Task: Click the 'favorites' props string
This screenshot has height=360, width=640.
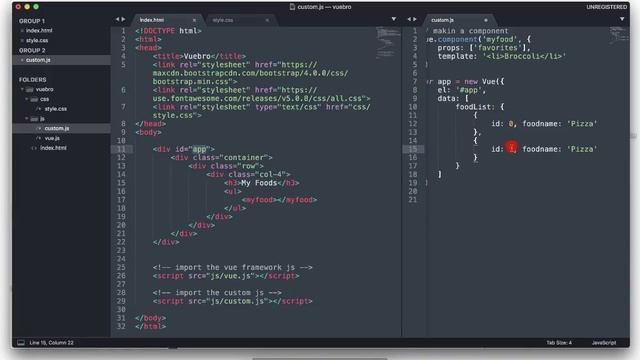Action: click(498, 48)
